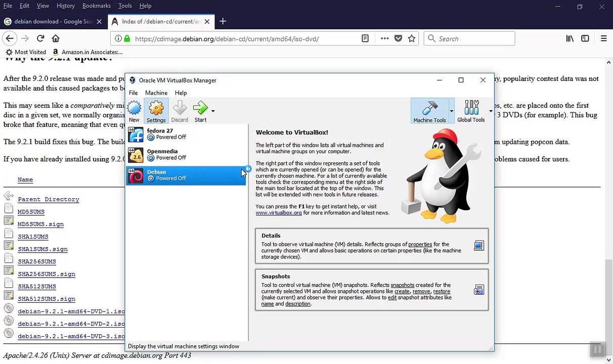The height and width of the screenshot is (364, 613).
Task: Sort listing by the Name column link
Action: point(25,179)
